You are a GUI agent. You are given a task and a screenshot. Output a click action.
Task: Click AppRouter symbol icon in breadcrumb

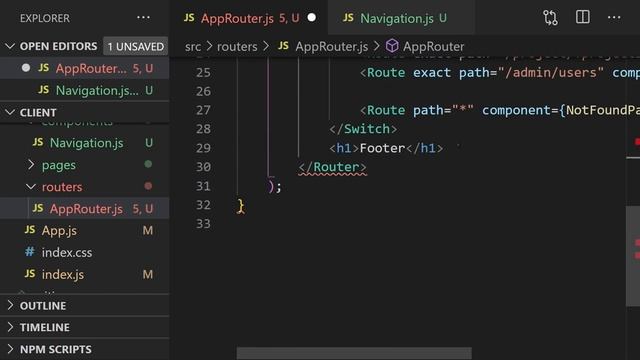392,46
